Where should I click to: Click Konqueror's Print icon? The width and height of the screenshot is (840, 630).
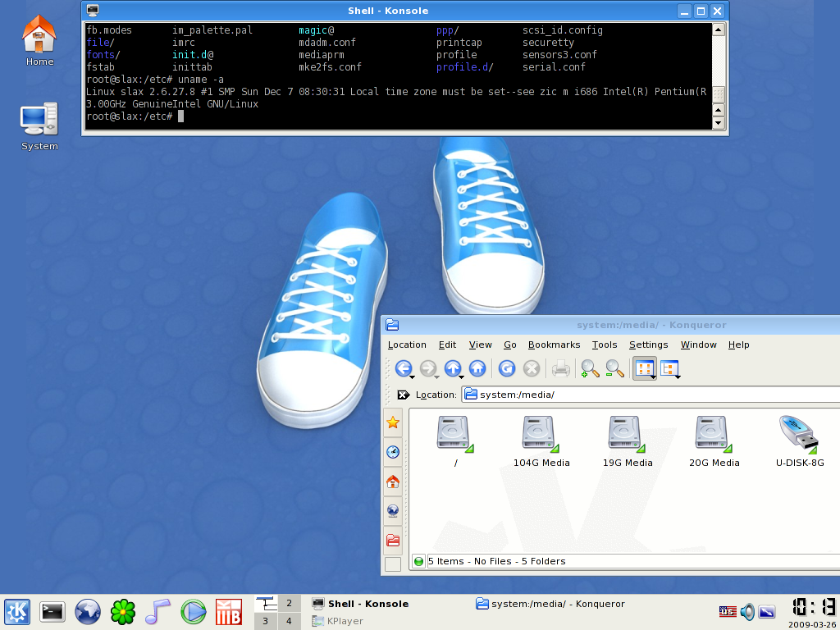click(561, 368)
